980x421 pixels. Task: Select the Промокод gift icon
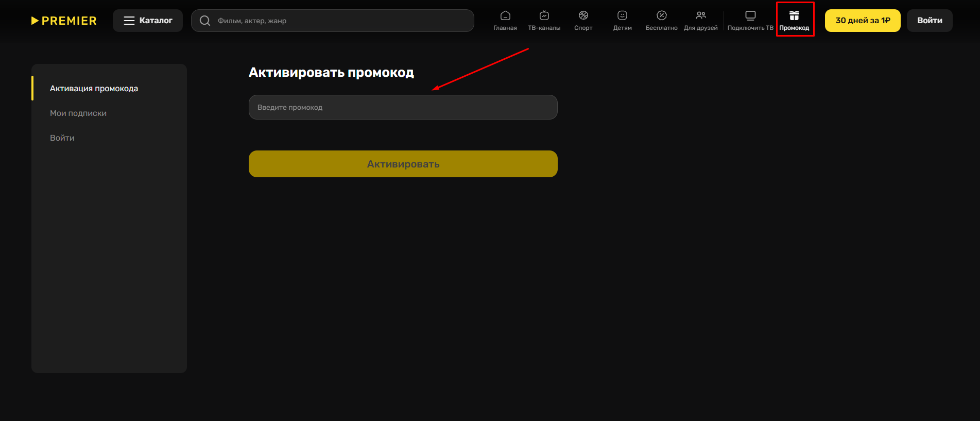tap(794, 15)
